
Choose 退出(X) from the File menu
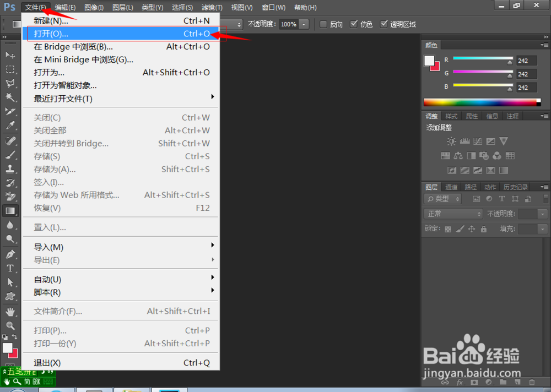point(120,363)
